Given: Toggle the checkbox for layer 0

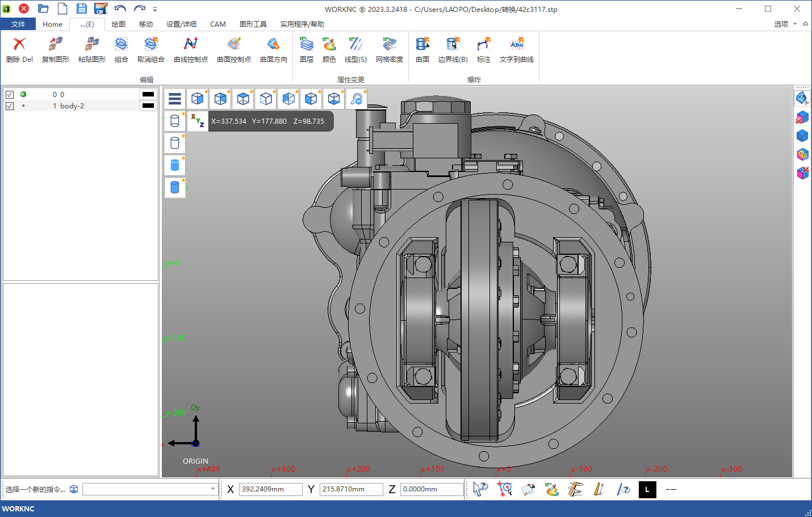Looking at the screenshot, I should 10,95.
